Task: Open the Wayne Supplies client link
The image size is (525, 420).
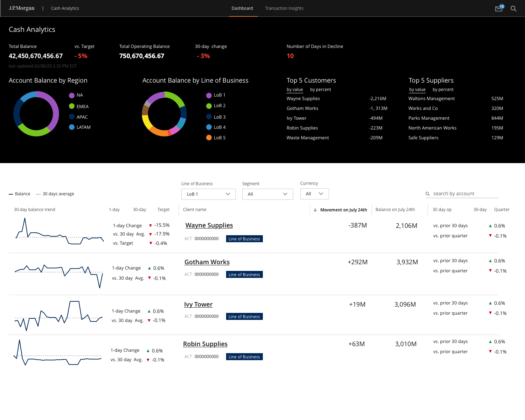Action: coord(209,225)
